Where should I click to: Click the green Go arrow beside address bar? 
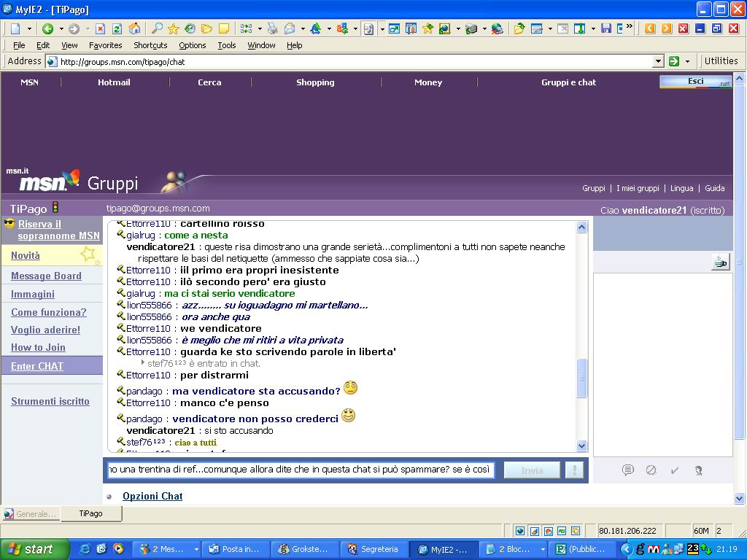click(673, 61)
